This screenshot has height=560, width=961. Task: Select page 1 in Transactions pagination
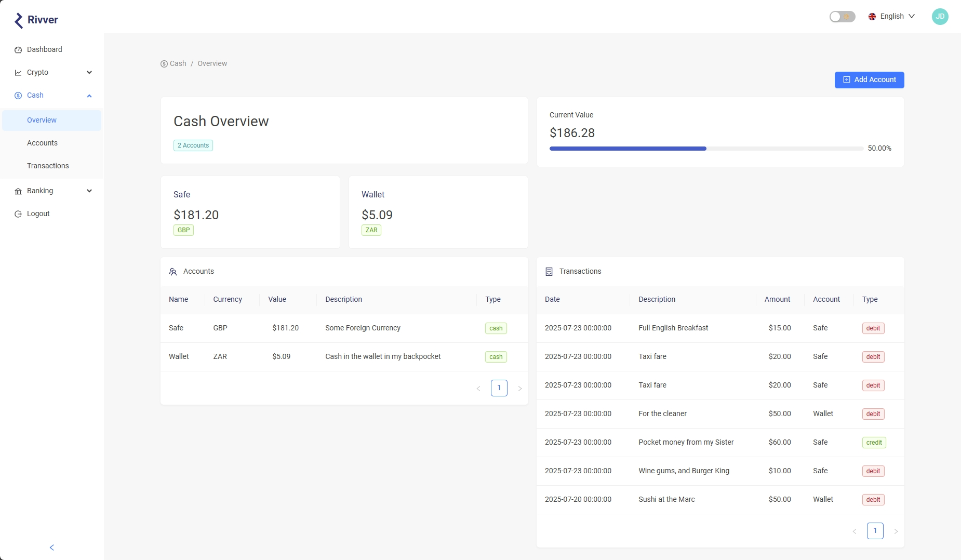[875, 531]
